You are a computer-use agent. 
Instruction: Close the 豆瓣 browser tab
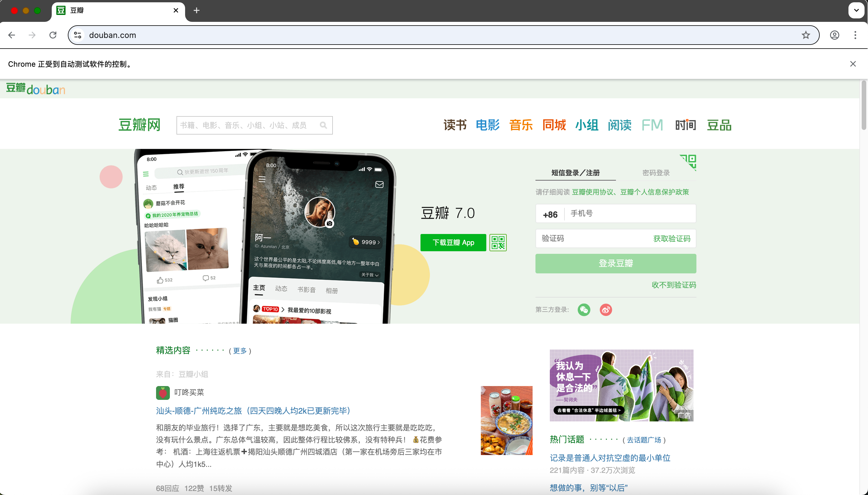click(x=176, y=11)
